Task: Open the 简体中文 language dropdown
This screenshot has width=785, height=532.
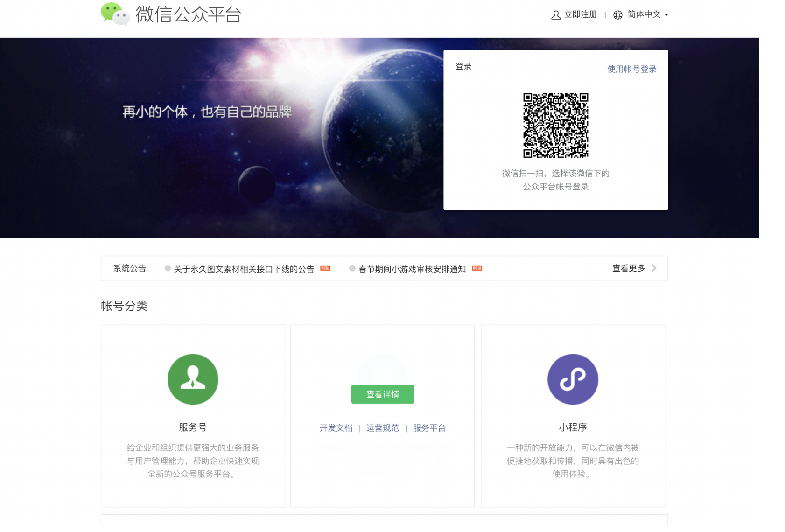Action: click(x=647, y=14)
